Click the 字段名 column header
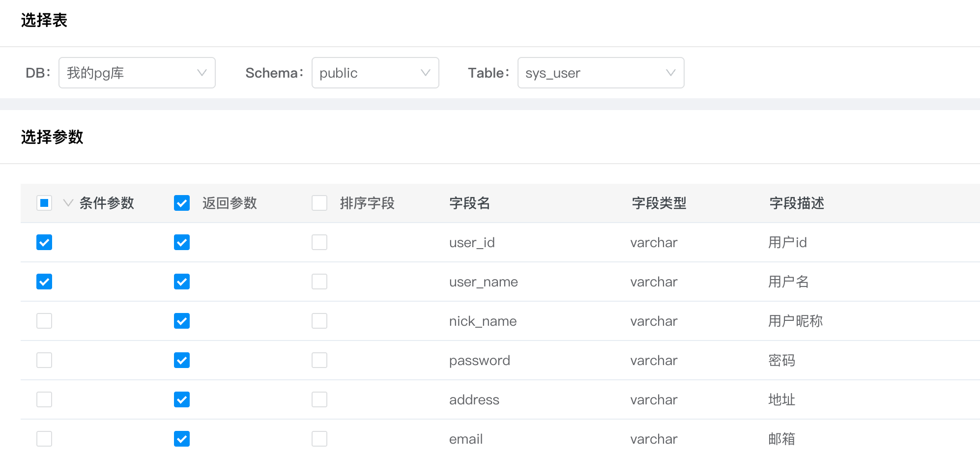The height and width of the screenshot is (454, 980). [x=469, y=203]
